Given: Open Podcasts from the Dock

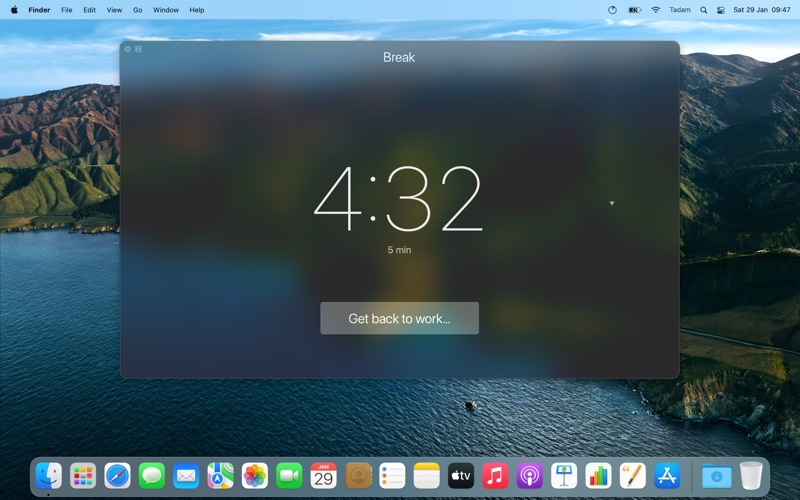Looking at the screenshot, I should [530, 476].
